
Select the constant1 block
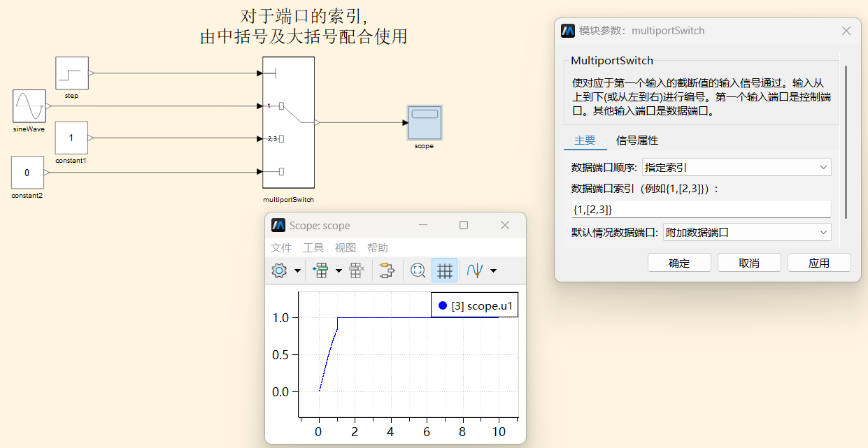[x=71, y=138]
